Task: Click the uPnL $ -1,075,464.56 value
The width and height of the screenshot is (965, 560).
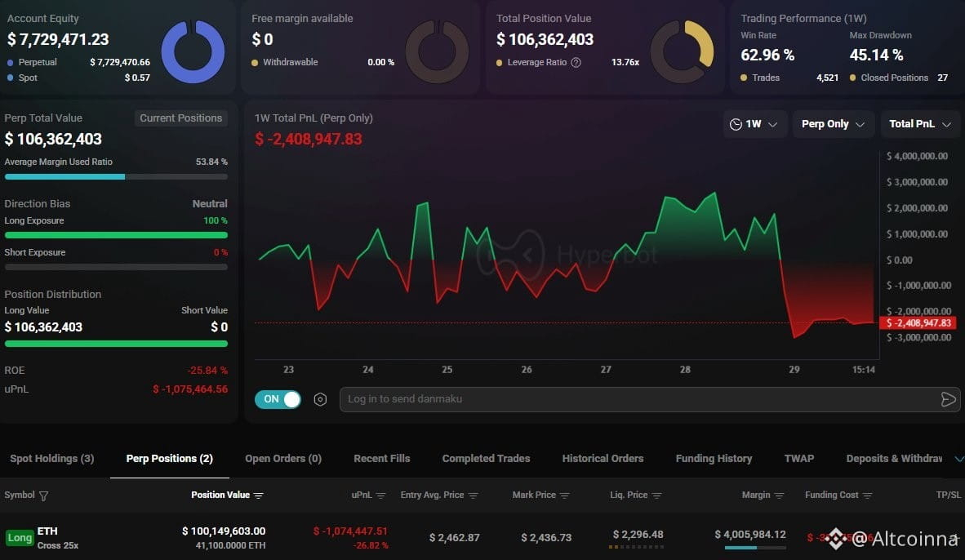Action: coord(190,389)
